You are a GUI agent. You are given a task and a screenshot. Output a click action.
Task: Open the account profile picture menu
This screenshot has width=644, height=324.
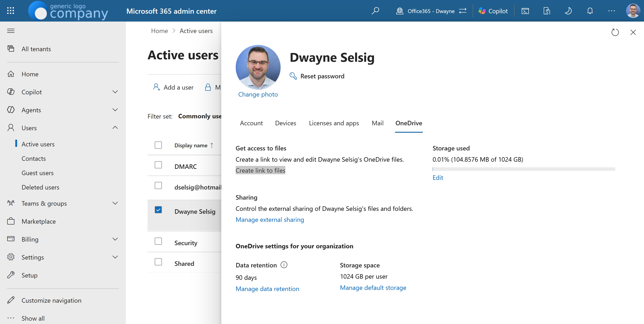pyautogui.click(x=633, y=11)
